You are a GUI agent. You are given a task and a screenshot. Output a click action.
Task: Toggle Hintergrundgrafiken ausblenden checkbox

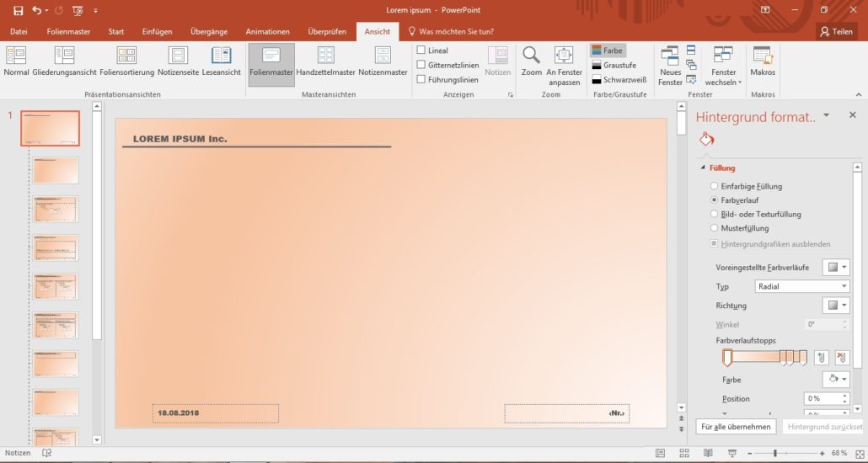pos(714,243)
